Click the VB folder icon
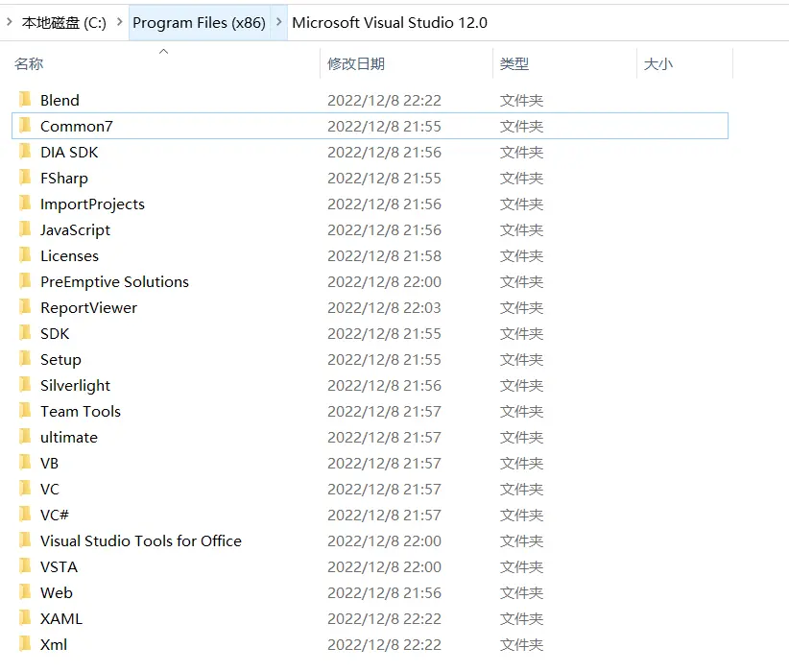 25,462
